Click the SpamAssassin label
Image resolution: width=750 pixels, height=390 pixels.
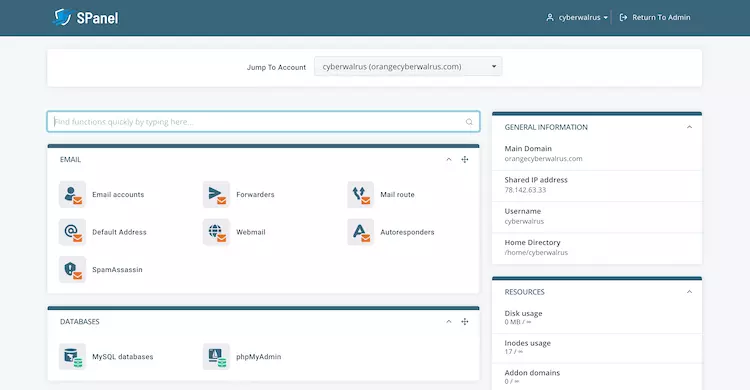117,269
